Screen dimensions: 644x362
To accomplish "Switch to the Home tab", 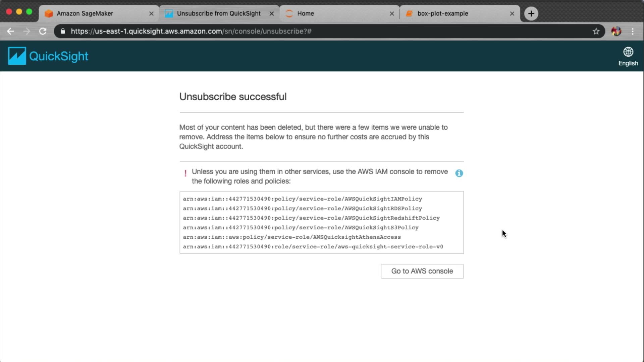I will (x=305, y=13).
